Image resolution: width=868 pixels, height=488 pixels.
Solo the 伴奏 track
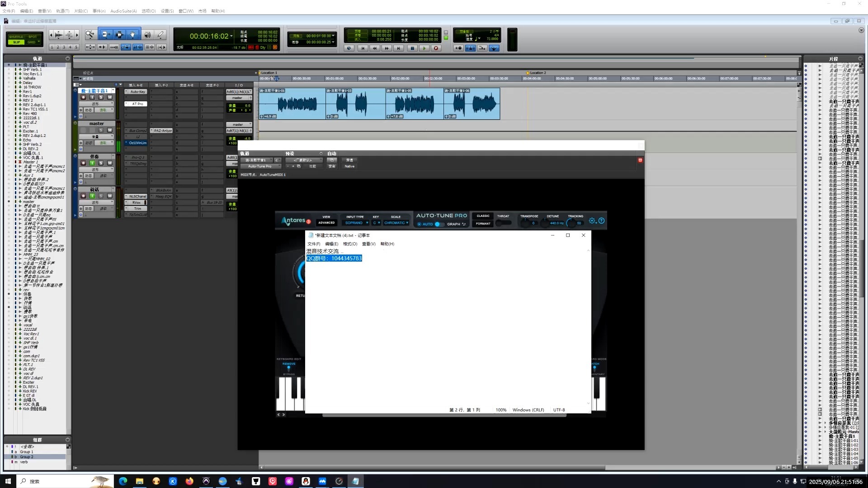point(101,163)
